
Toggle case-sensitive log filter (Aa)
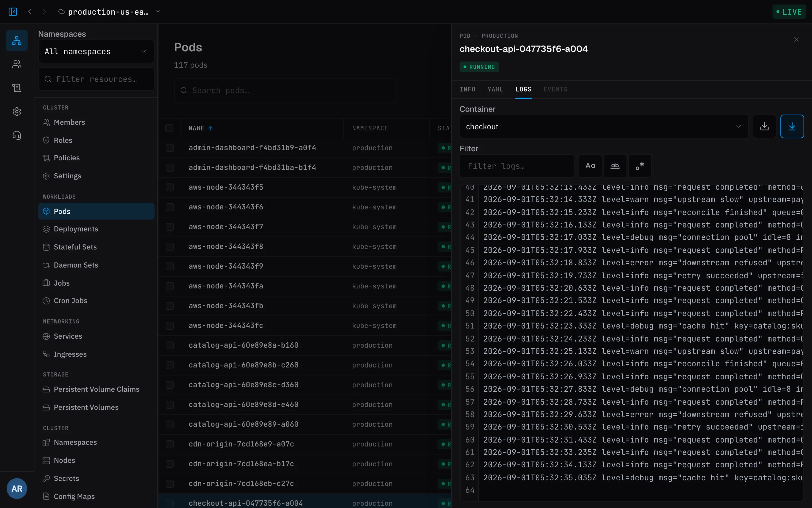click(590, 166)
